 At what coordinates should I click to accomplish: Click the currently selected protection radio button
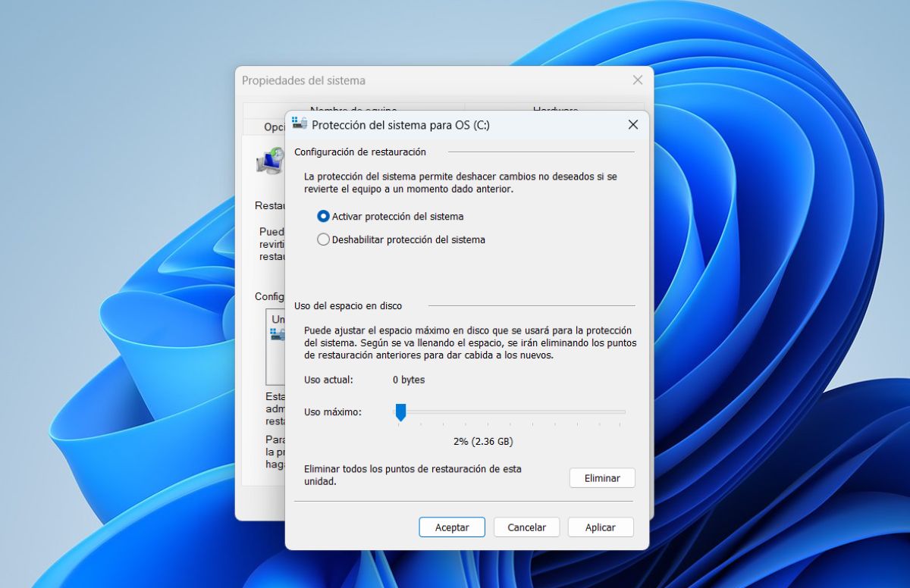click(x=323, y=216)
